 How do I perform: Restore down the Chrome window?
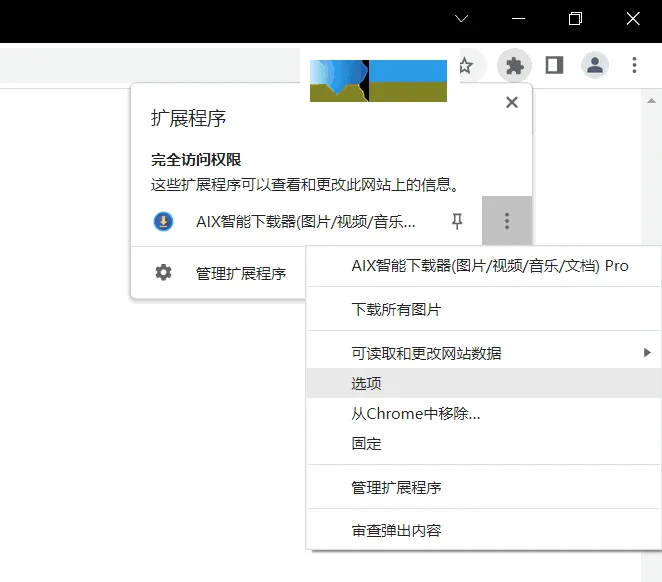(575, 19)
